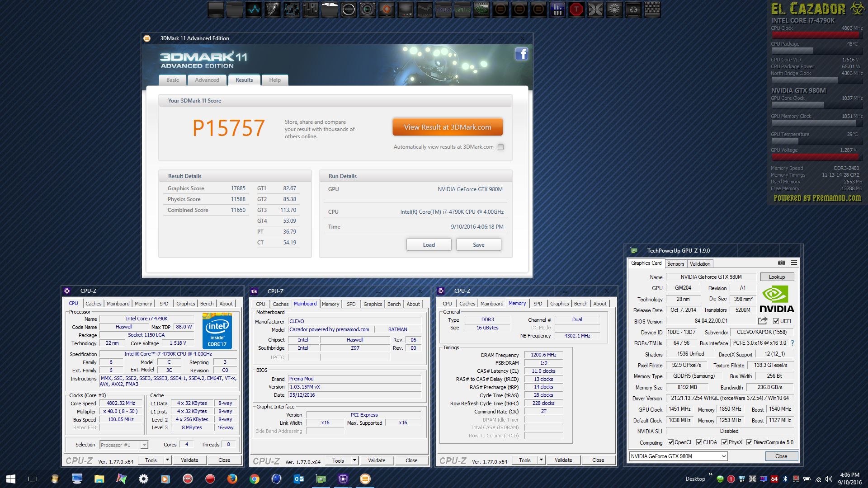
Task: Open the Steam icon in the top dock
Action: click(425, 9)
